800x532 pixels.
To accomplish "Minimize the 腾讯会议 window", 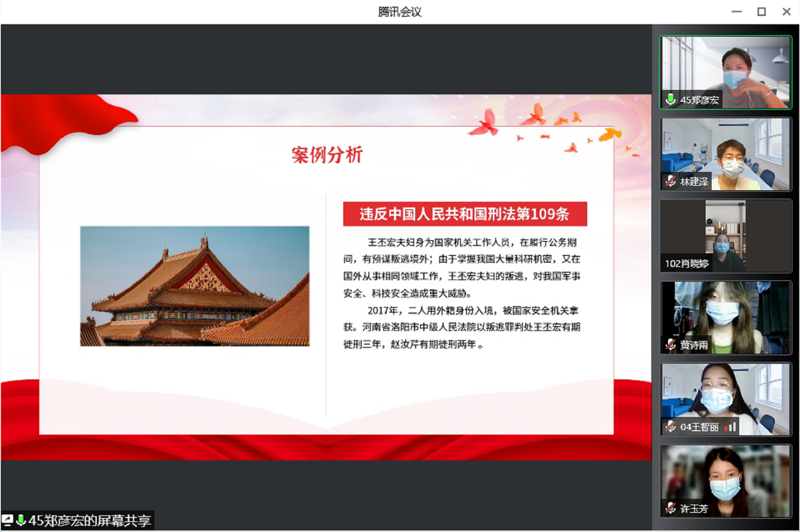I will pos(736,12).
